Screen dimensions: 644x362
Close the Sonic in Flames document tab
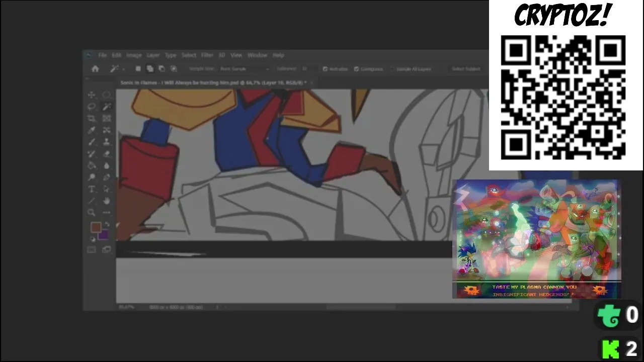tap(311, 82)
